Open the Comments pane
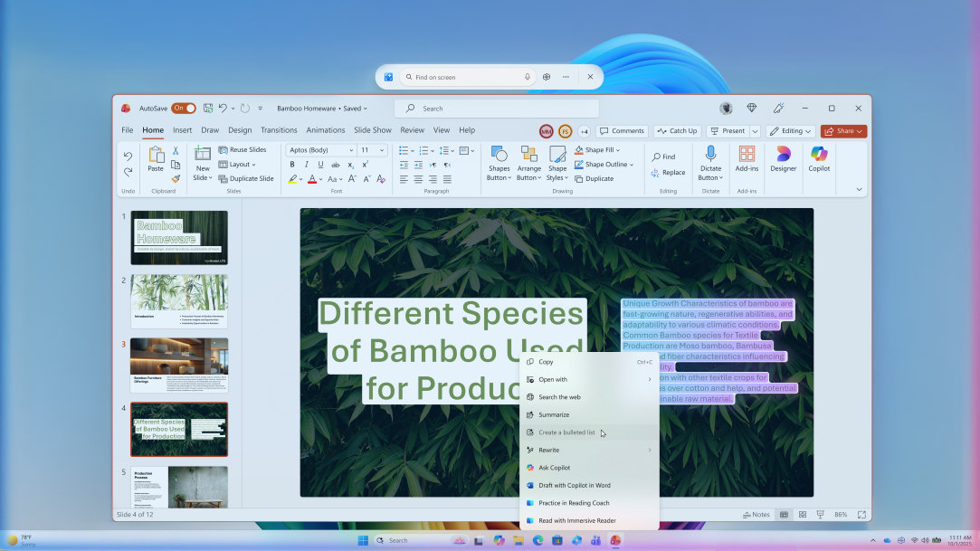The height and width of the screenshot is (551, 980). pyautogui.click(x=622, y=130)
